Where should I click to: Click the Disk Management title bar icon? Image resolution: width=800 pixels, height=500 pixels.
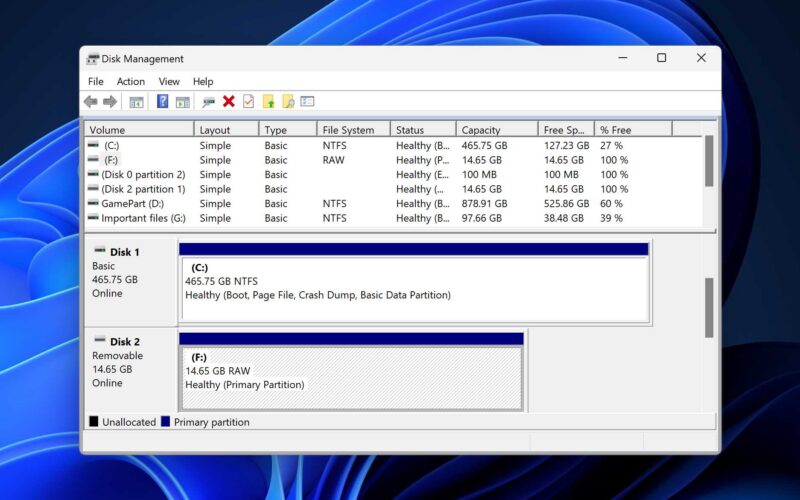92,59
